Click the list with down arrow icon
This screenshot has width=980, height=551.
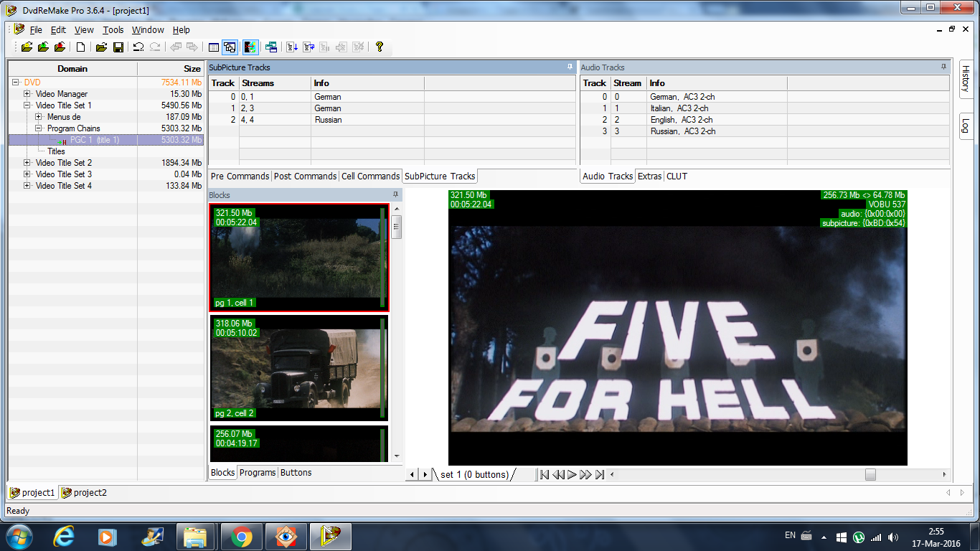click(x=292, y=47)
